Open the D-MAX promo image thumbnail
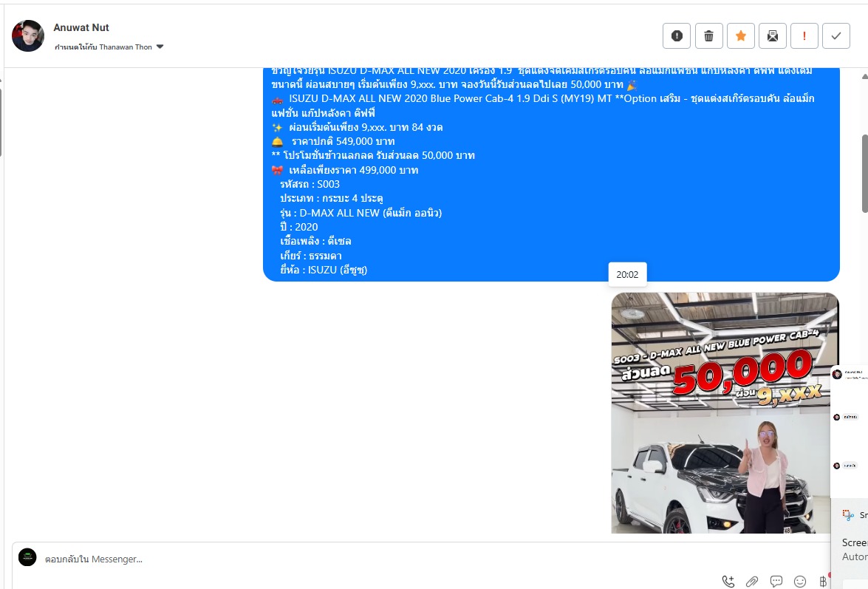Image resolution: width=868 pixels, height=589 pixels. [725, 413]
